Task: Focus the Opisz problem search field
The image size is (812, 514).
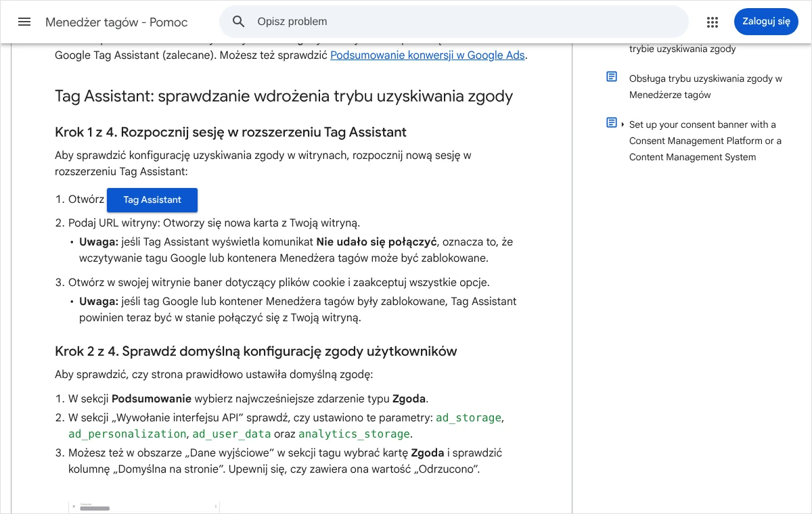Action: tap(453, 22)
